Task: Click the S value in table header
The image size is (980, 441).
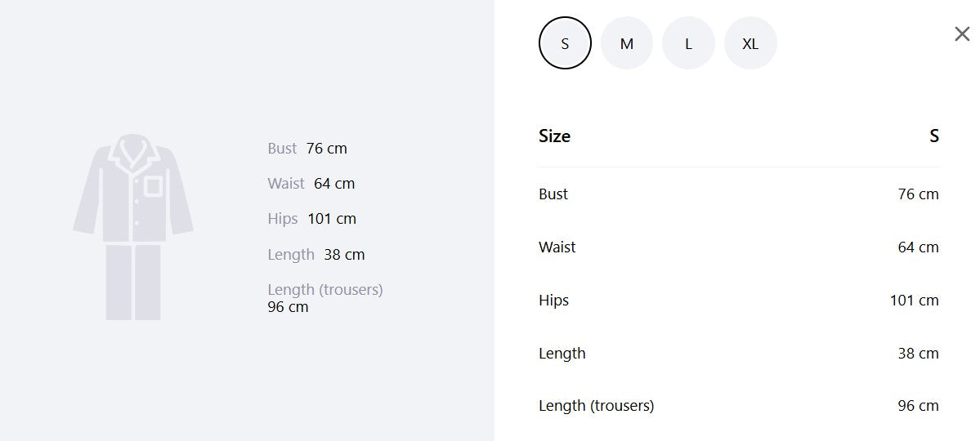Action: point(934,136)
